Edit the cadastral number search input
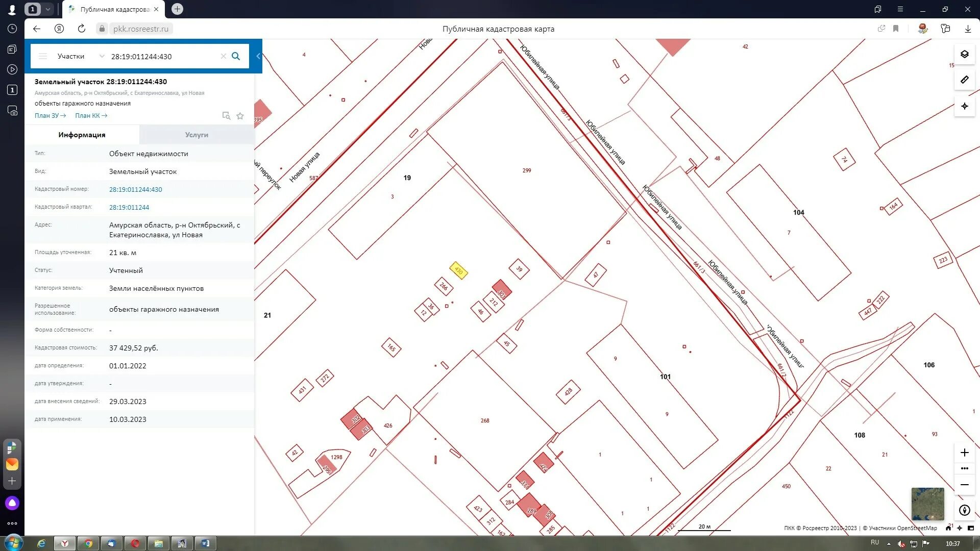980x551 pixels. point(163,56)
